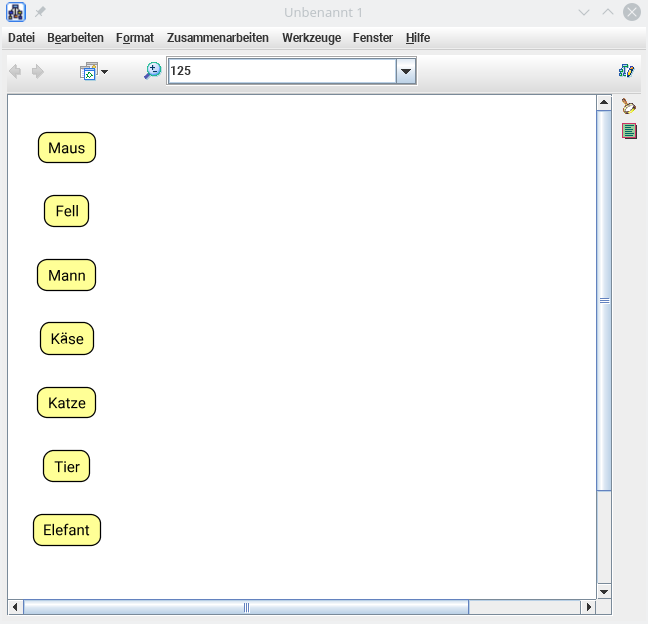The image size is (648, 624).
Task: Open the view mode dropdown in toolbar
Action: pos(93,72)
